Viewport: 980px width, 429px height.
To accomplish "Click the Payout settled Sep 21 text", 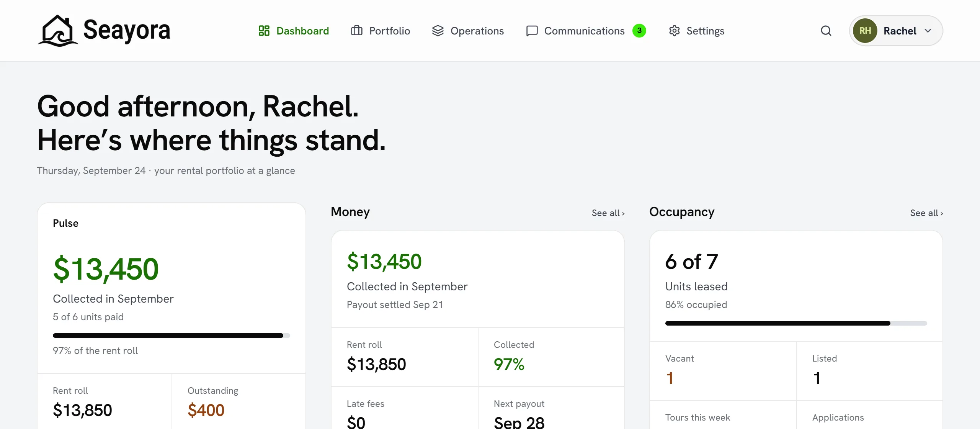I will 395,305.
